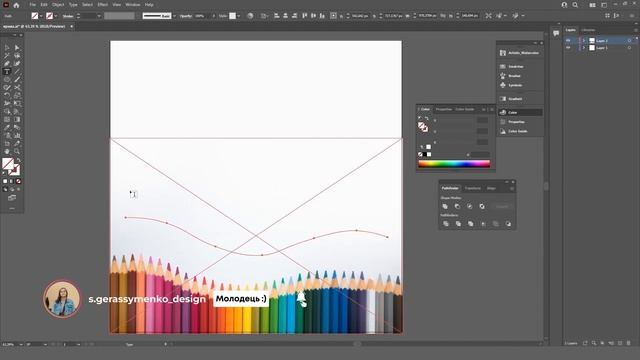The image size is (640, 360).
Task: Click target circle of Layer 1
Action: point(629,48)
